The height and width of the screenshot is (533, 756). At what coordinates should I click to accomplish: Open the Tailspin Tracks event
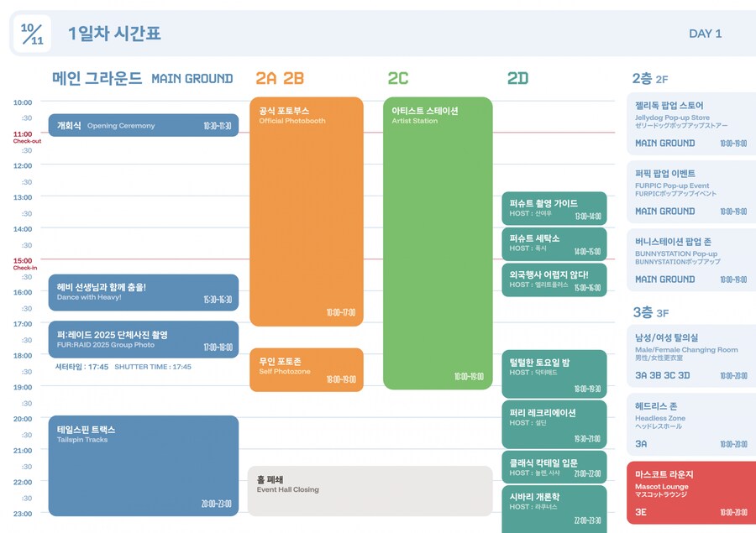143,466
